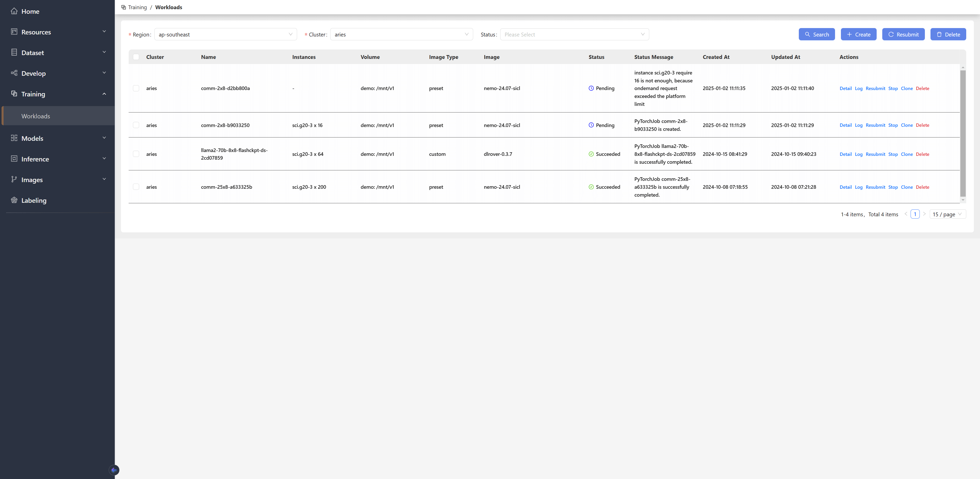The image size is (980, 479).
Task: Expand the Images menu chevron
Action: [104, 180]
